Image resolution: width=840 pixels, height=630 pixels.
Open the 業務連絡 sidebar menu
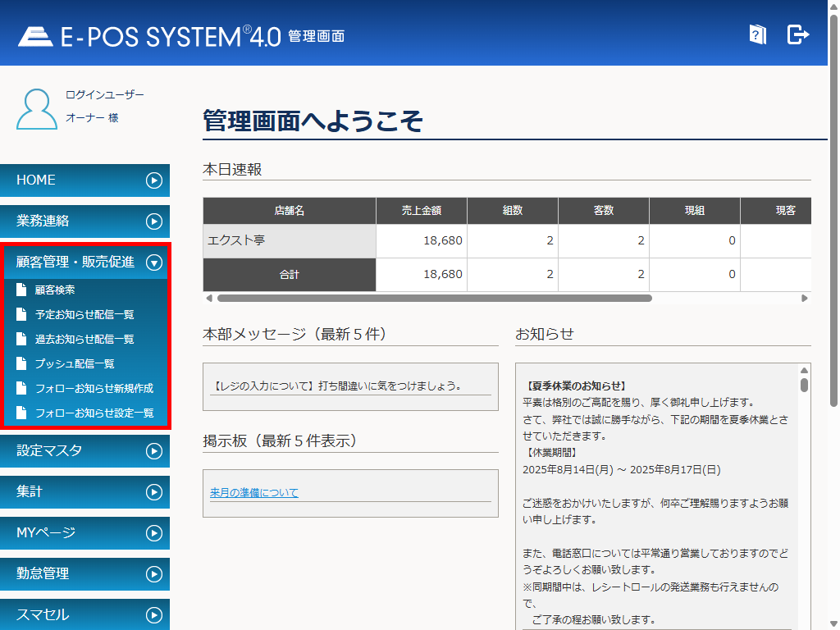coord(43,221)
